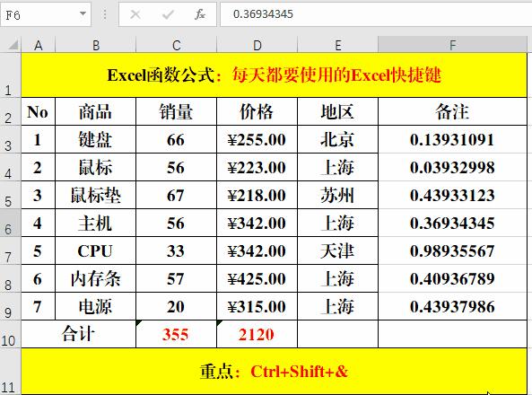Click the 价格 header cell

point(257,111)
